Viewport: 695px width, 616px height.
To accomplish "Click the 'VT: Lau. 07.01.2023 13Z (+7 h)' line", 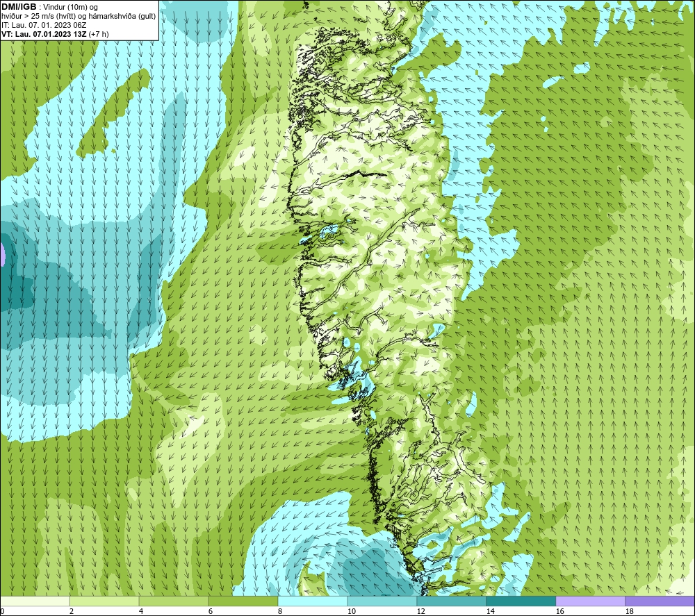I will pos(55,34).
